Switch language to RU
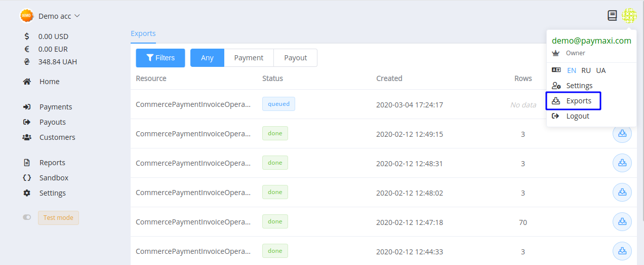644x265 pixels. click(x=586, y=70)
